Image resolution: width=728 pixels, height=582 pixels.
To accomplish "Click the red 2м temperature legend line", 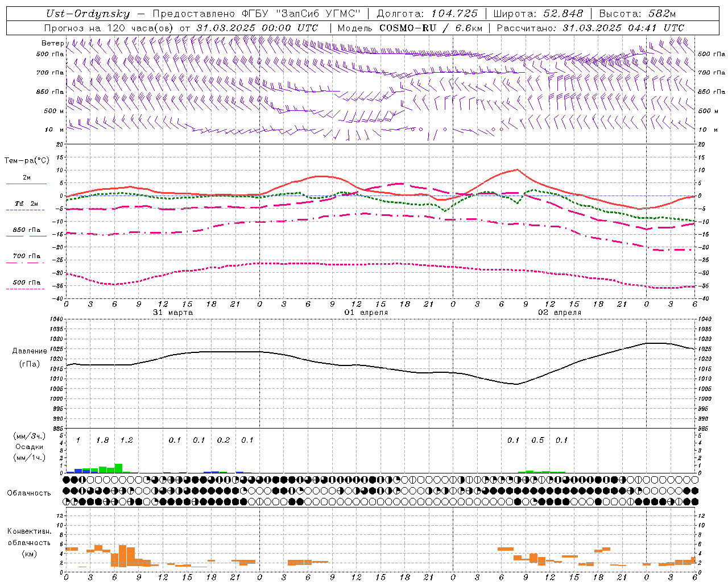I will [x=26, y=184].
